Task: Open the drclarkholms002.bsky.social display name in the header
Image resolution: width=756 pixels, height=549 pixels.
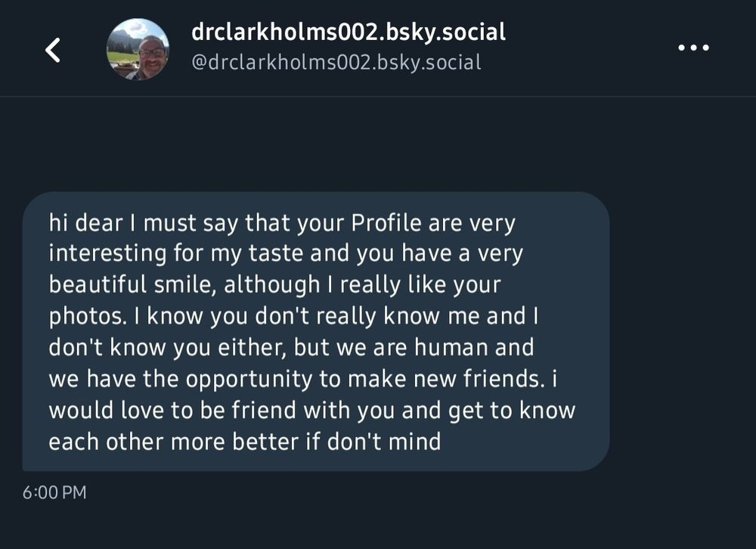Action: 348,33
